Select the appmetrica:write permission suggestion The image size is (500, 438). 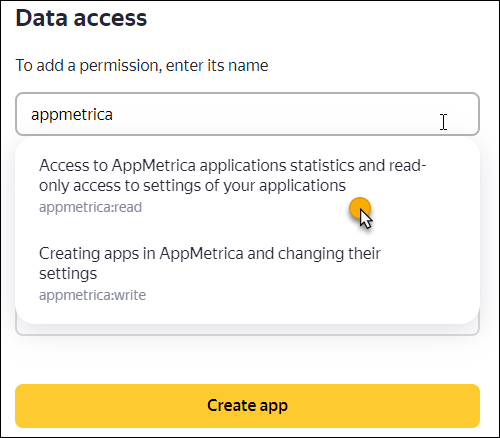pos(247,274)
